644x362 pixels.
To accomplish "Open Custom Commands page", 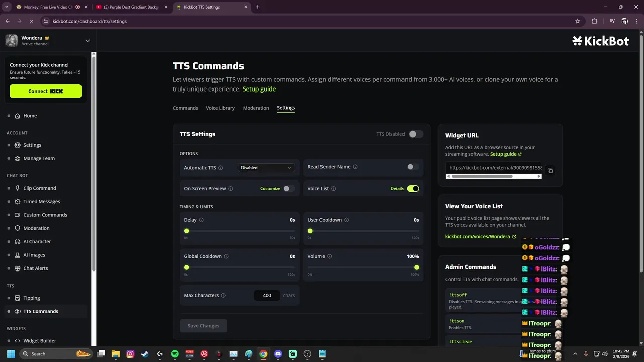I will coord(45,215).
